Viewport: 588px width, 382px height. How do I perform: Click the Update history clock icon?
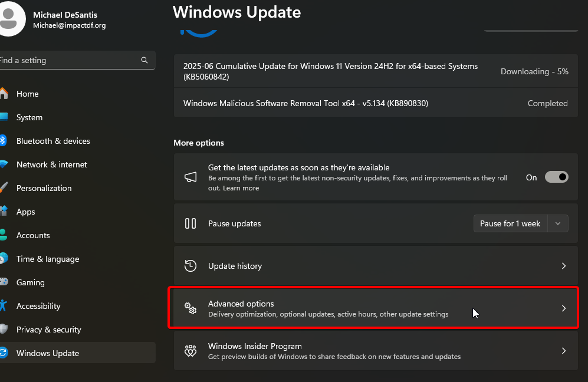click(190, 266)
